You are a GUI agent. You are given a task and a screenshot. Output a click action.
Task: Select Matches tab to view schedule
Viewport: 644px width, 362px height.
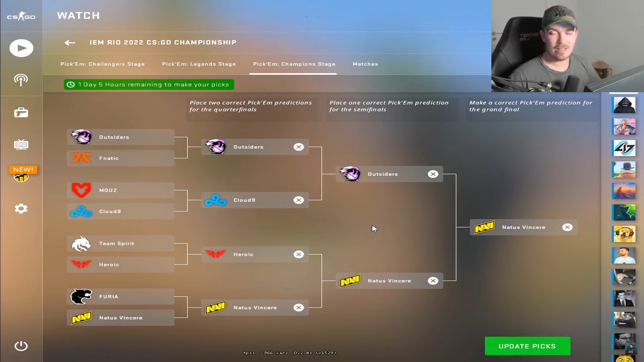365,64
